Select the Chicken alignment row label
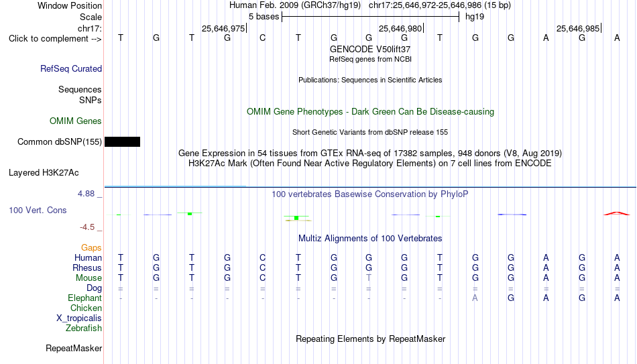 coord(86,308)
